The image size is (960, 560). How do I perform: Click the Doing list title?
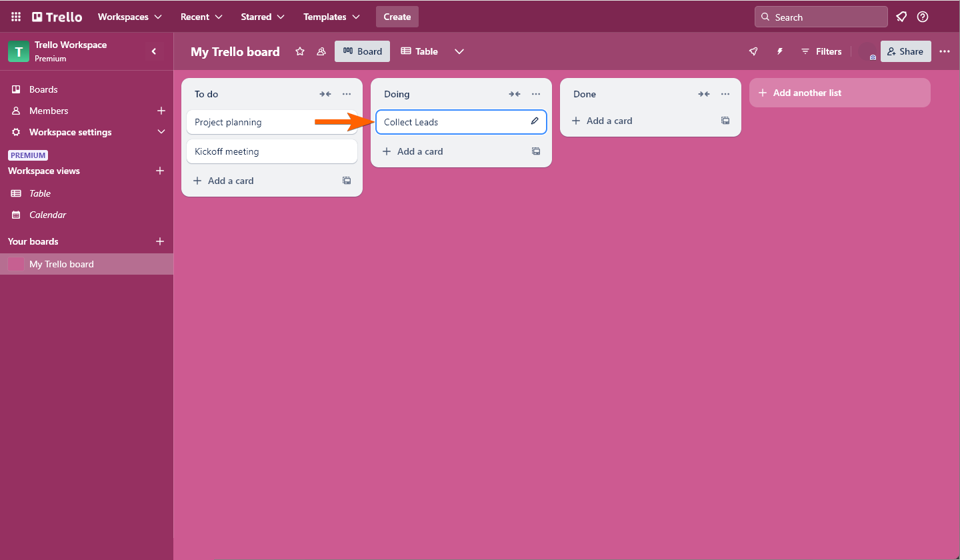[x=397, y=94]
